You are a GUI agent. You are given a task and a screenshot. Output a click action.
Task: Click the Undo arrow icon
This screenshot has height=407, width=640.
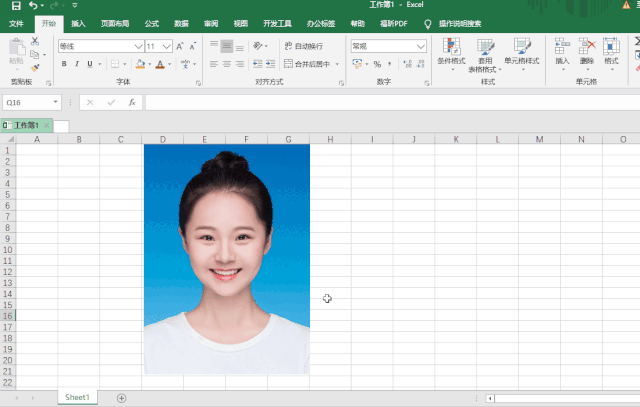33,6
